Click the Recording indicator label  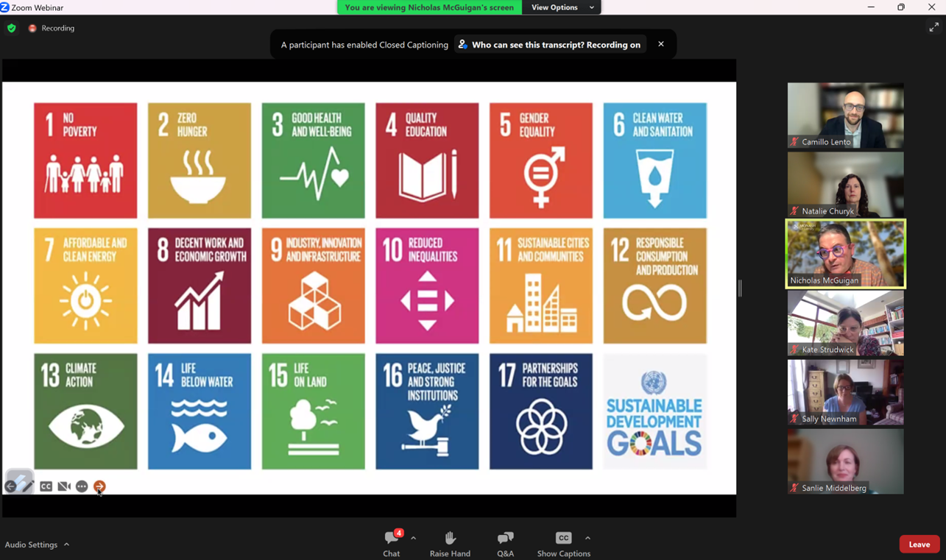point(57,28)
